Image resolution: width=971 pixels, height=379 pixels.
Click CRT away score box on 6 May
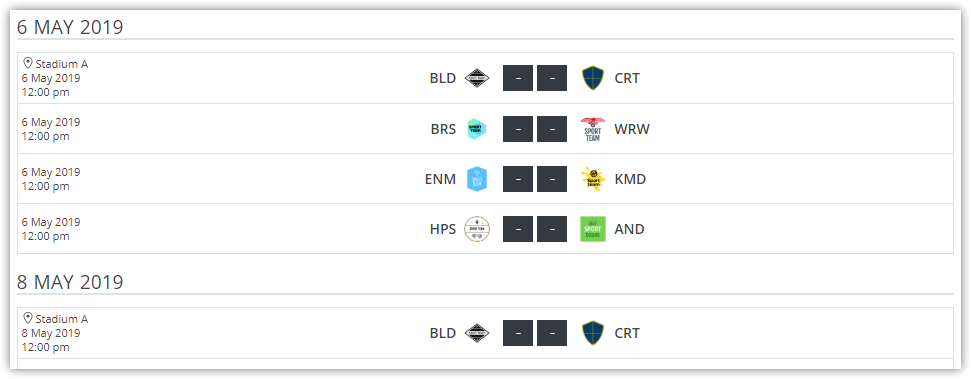tap(552, 78)
